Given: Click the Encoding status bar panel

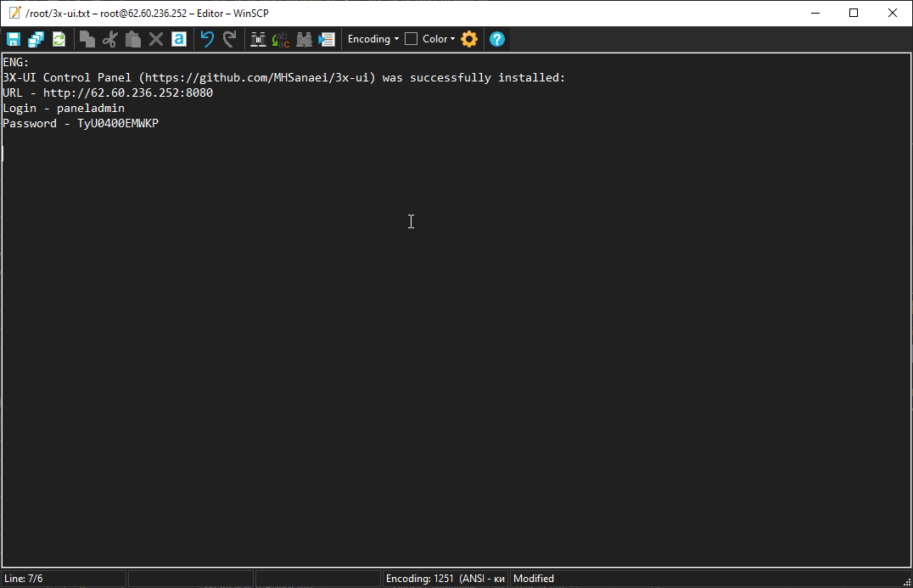Looking at the screenshot, I should [x=445, y=579].
